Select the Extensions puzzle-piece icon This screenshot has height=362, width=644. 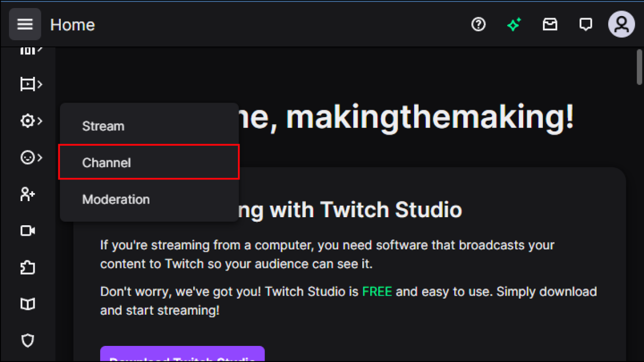pos(27,267)
